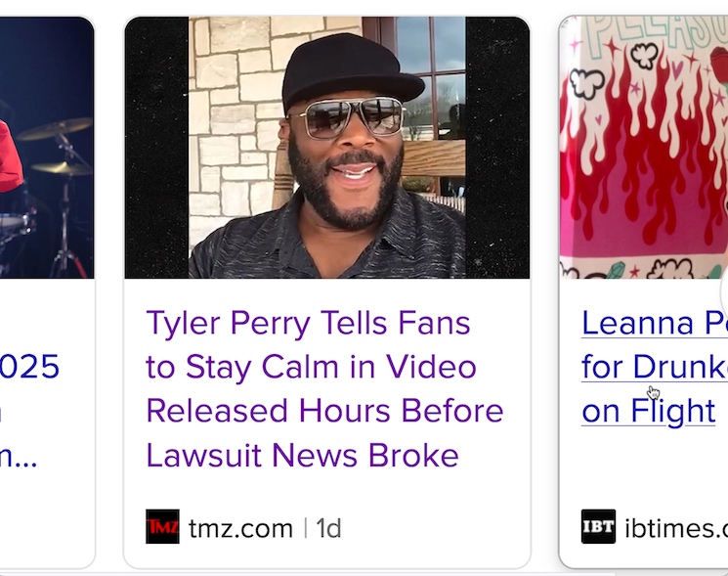Open the red flames artwork thumbnail
Screen dimensions: 728x576
pyautogui.click(x=643, y=149)
